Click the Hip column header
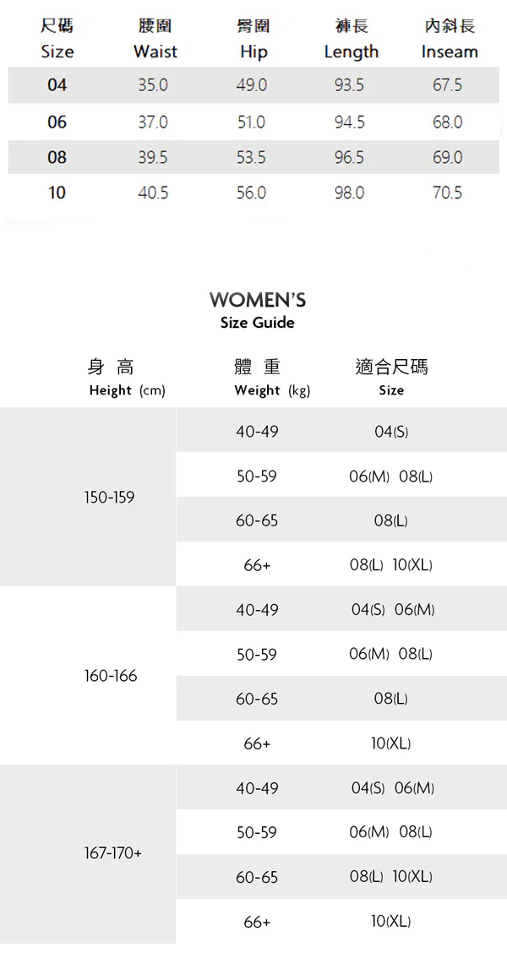The image size is (507, 980). [x=253, y=40]
